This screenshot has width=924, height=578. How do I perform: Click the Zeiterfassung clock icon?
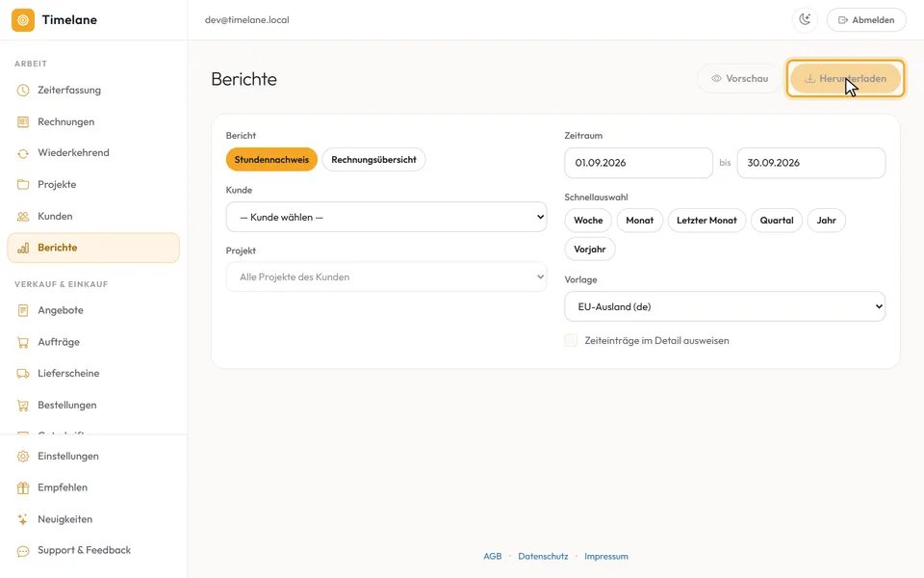pos(23,91)
